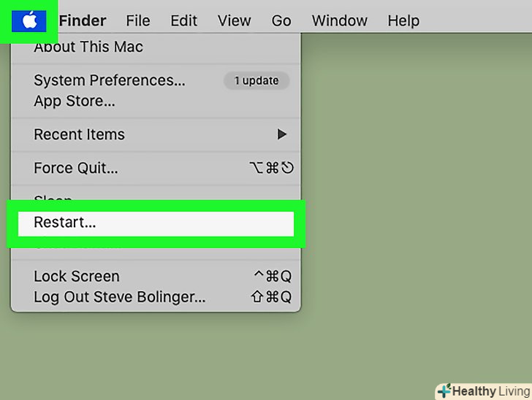Select the Recent Items entry

pos(79,135)
